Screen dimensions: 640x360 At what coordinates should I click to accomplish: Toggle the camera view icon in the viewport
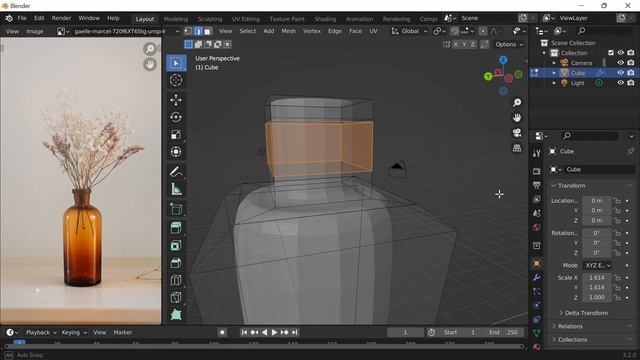point(517,133)
